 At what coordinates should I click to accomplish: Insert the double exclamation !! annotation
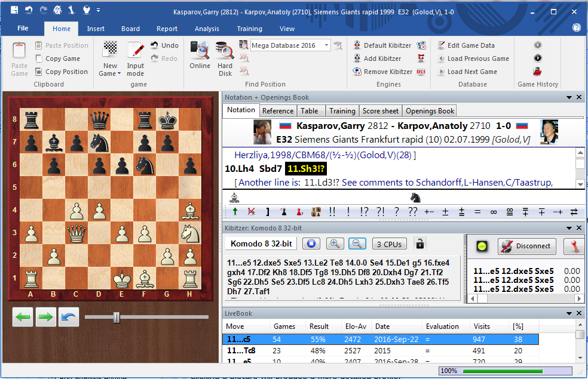[332, 211]
